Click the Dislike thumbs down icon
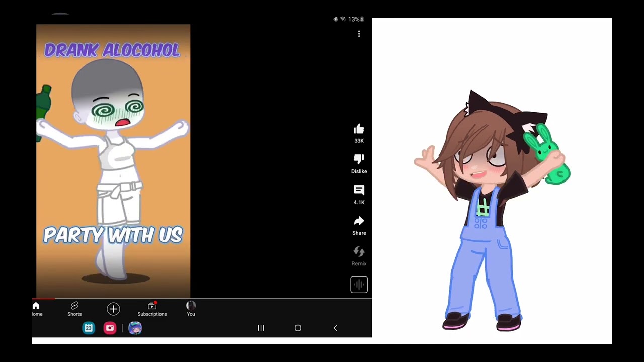644x362 pixels. [x=359, y=159]
